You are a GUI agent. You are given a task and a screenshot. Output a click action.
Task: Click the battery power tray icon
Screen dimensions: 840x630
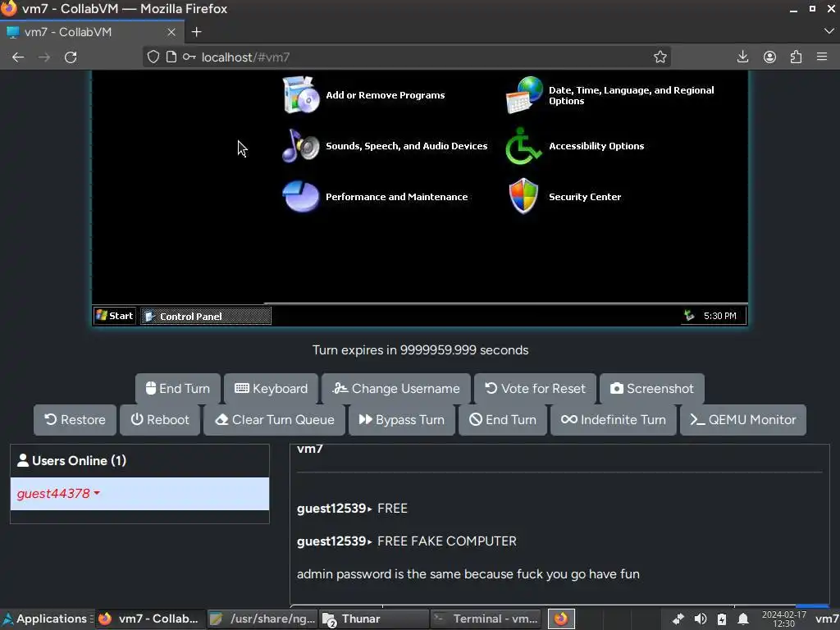pos(722,619)
